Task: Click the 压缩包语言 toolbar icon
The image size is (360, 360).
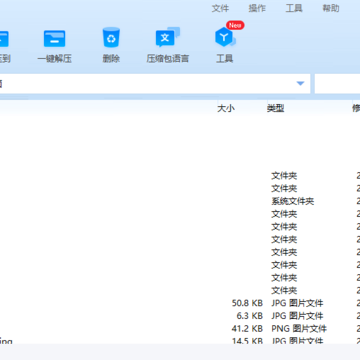Action: [168, 37]
